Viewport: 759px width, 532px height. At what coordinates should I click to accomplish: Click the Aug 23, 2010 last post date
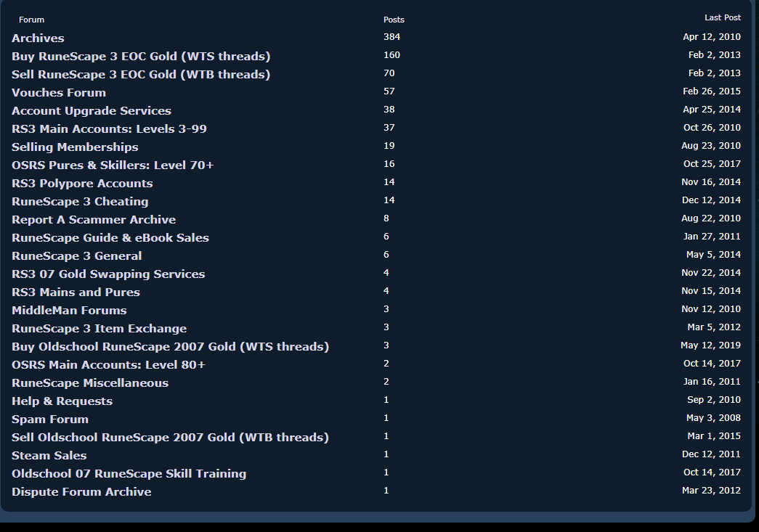tap(711, 146)
